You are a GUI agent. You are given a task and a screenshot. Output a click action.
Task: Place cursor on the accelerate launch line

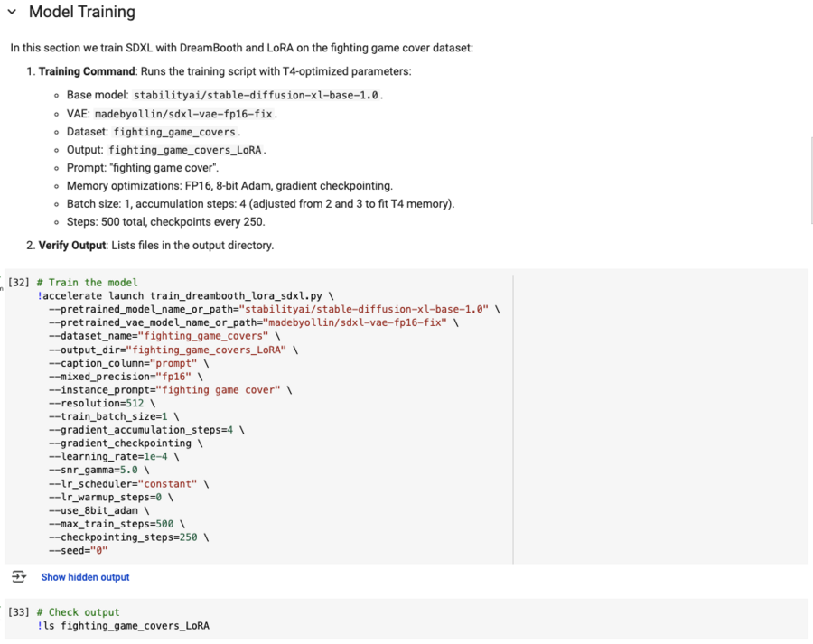point(181,295)
